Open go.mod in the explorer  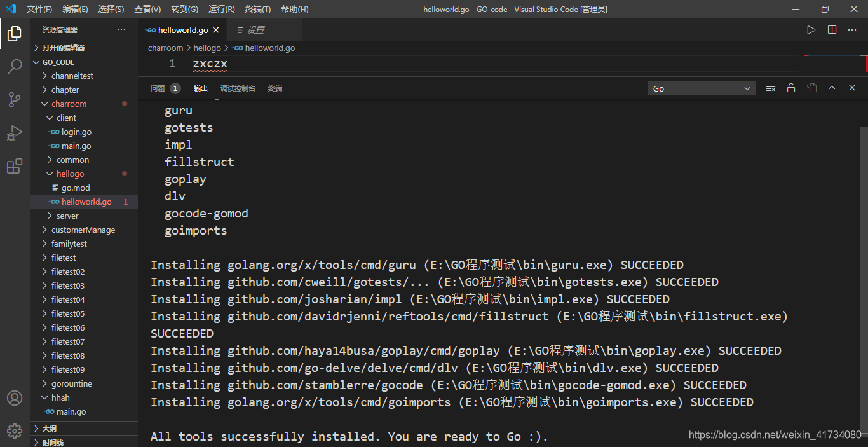84,188
